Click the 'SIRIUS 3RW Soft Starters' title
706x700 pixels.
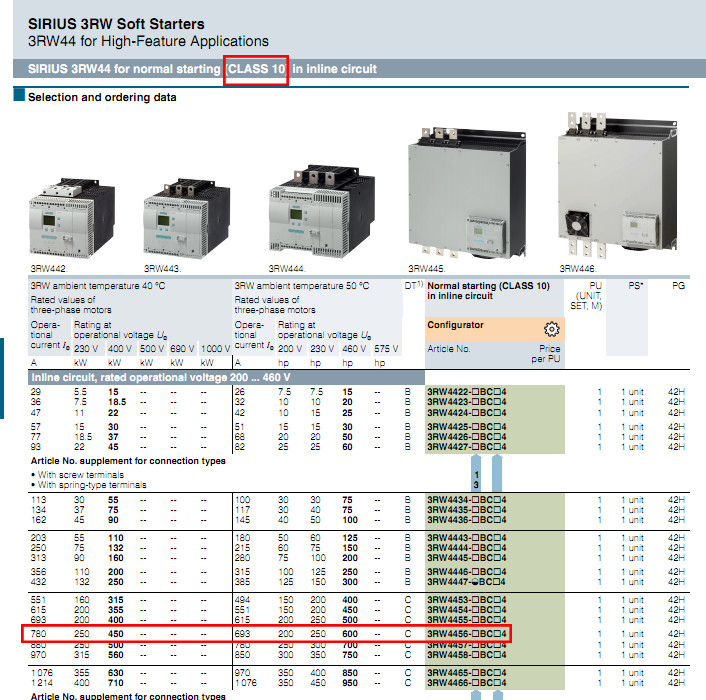116,24
